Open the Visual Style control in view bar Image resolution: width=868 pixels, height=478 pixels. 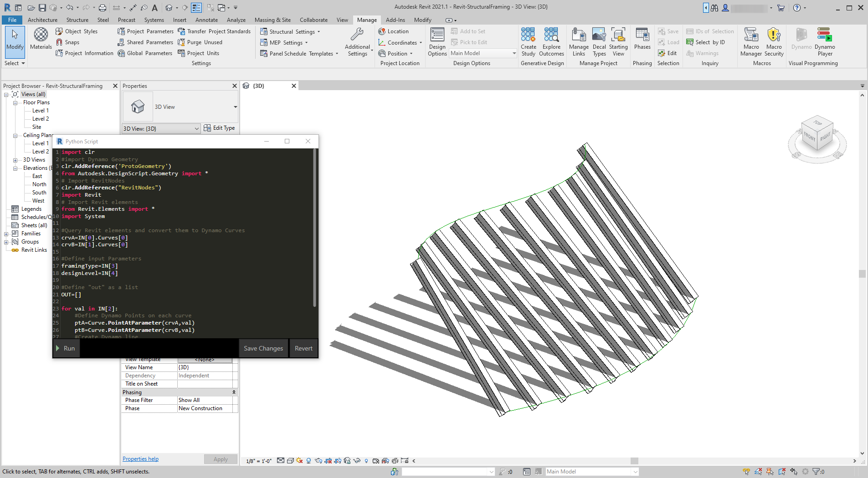(290, 461)
